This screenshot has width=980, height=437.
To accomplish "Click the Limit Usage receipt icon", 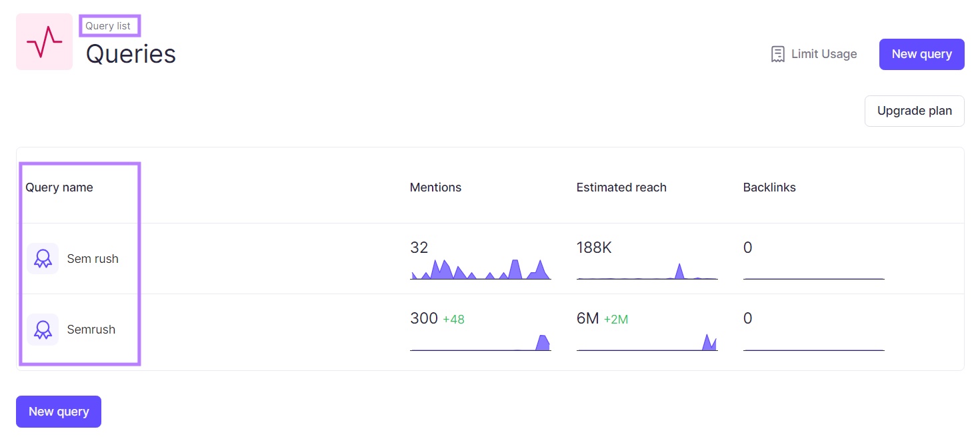I will tap(777, 54).
